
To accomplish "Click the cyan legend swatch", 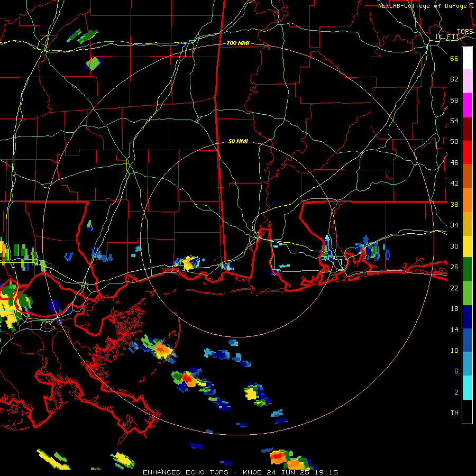I will [x=467, y=388].
